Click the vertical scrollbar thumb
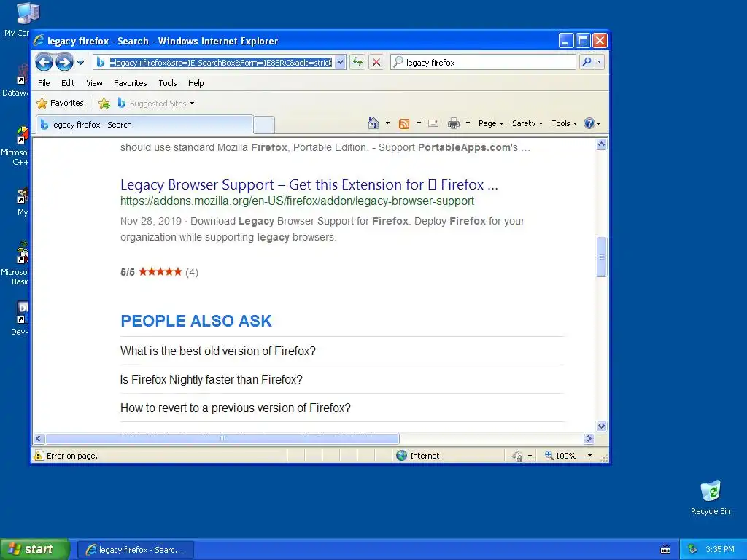This screenshot has height=560, width=747. (x=601, y=256)
